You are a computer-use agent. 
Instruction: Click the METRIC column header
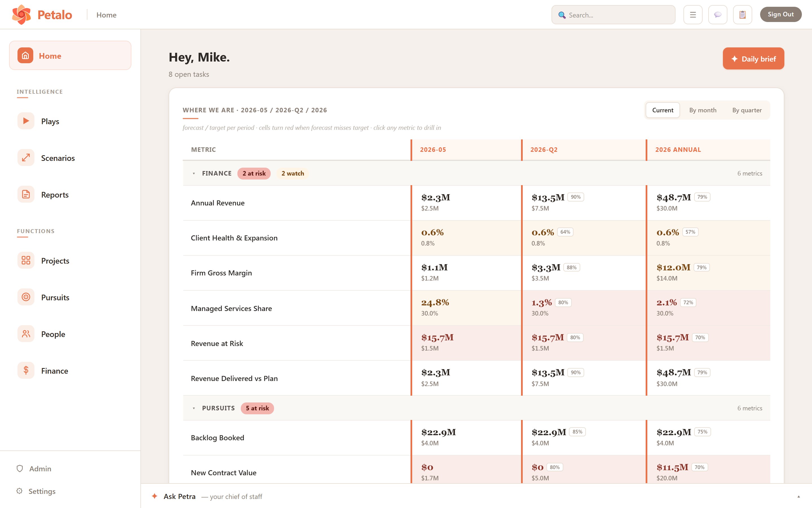pyautogui.click(x=203, y=150)
